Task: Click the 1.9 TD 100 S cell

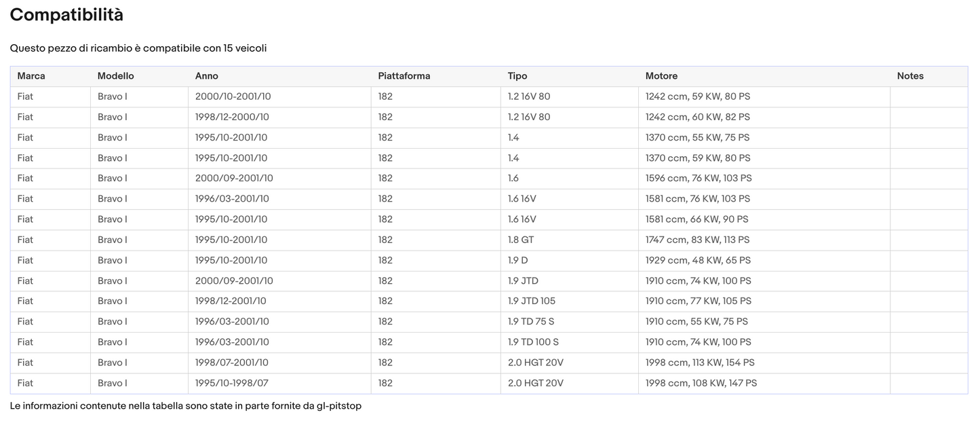Action: click(533, 342)
